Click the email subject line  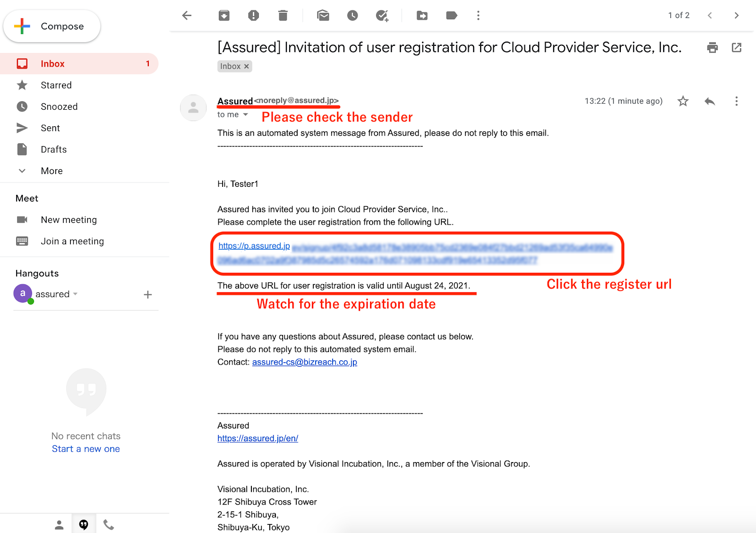pos(449,47)
